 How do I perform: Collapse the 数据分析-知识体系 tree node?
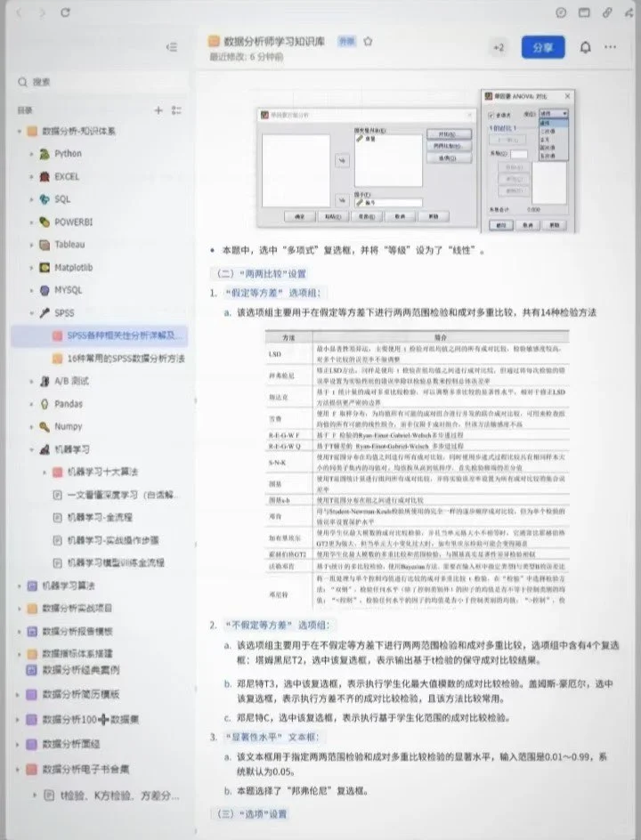(20, 132)
